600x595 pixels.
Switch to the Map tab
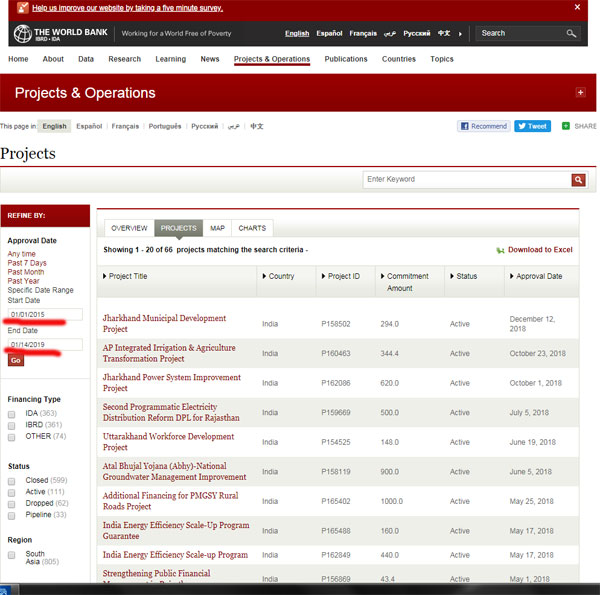coord(217,228)
